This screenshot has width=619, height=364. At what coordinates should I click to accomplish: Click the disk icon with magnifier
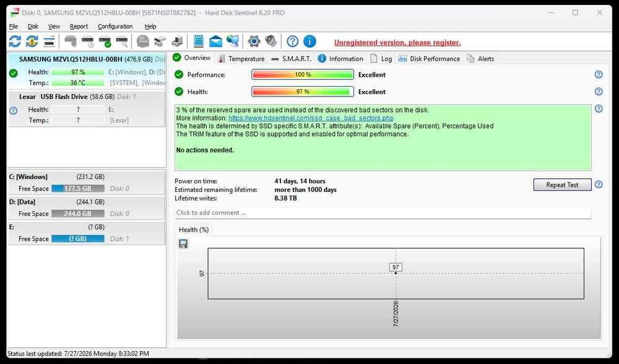coord(122,41)
